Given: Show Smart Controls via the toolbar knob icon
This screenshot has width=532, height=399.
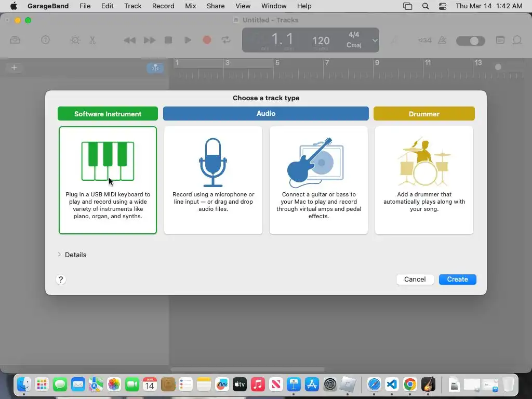Looking at the screenshot, I should click(x=75, y=40).
